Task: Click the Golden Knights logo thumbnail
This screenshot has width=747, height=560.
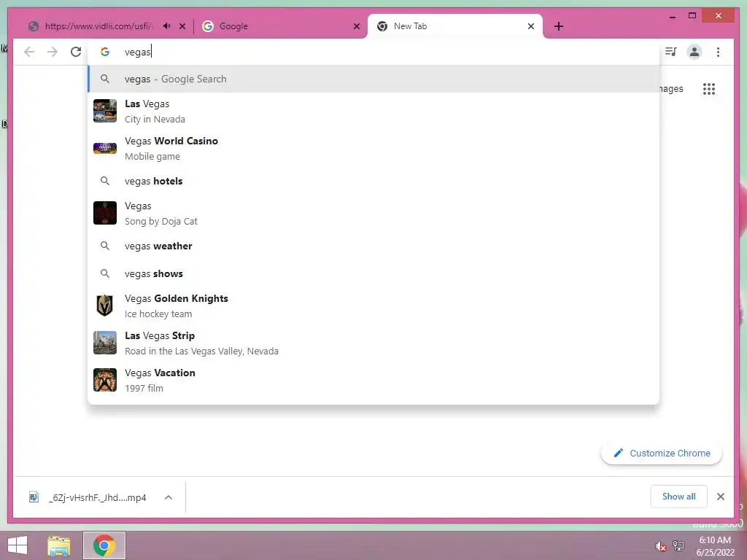Action: [x=105, y=306]
